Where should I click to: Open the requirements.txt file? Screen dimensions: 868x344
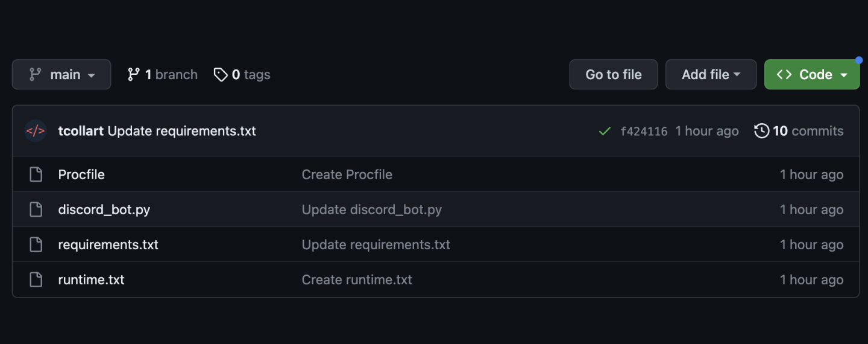pyautogui.click(x=108, y=244)
